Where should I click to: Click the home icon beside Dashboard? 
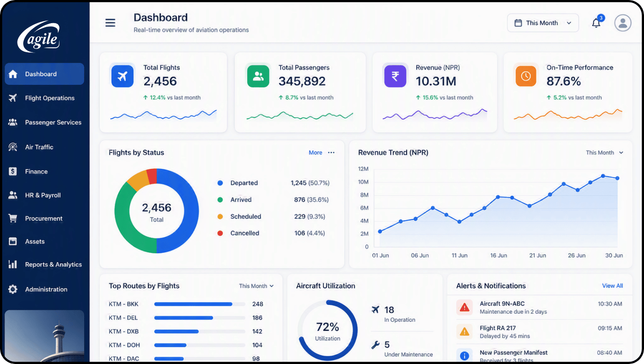[x=13, y=74]
